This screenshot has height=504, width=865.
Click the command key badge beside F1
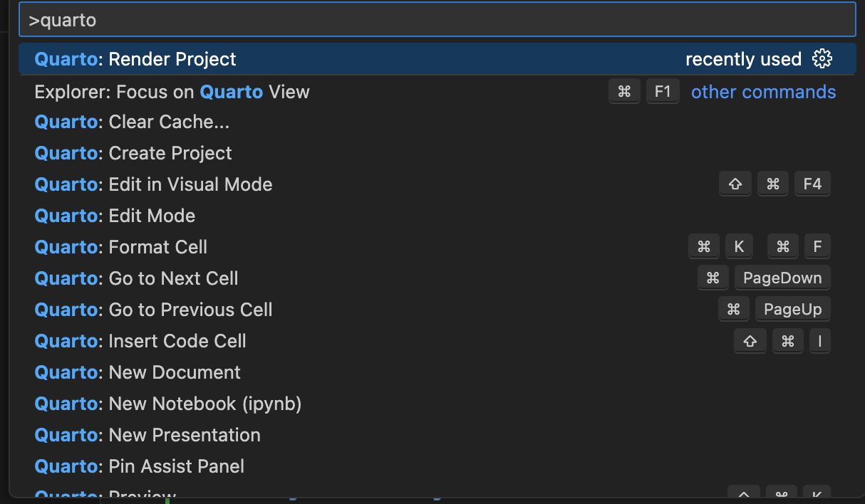tap(625, 92)
